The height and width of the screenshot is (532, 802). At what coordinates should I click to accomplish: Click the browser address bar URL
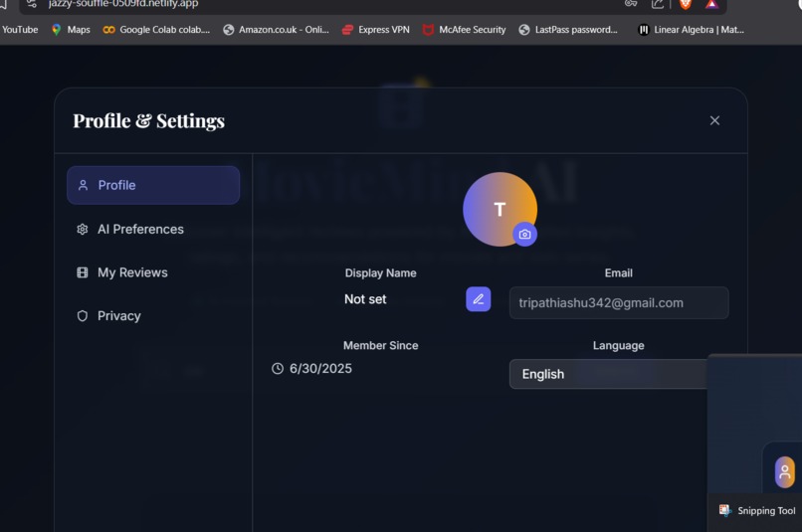(123, 4)
